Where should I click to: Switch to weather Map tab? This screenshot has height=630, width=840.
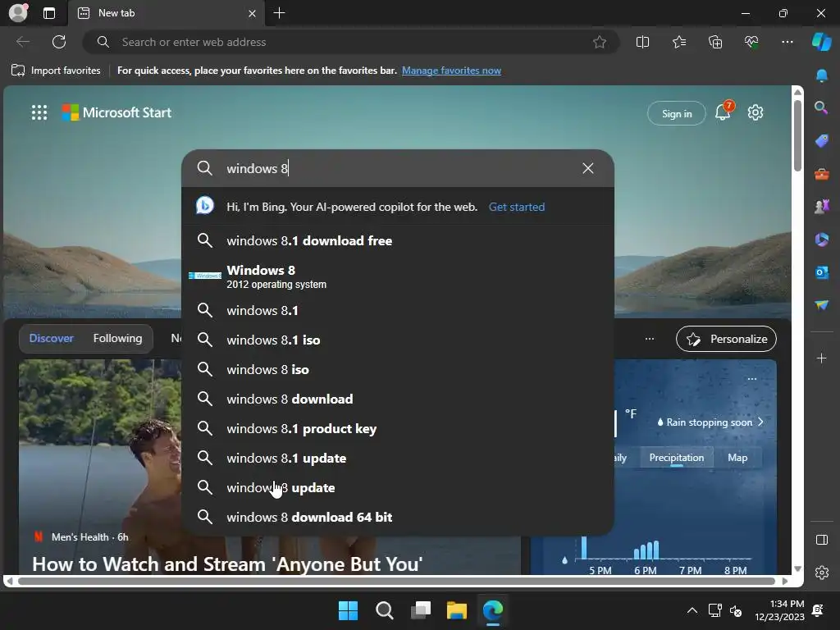(x=737, y=458)
